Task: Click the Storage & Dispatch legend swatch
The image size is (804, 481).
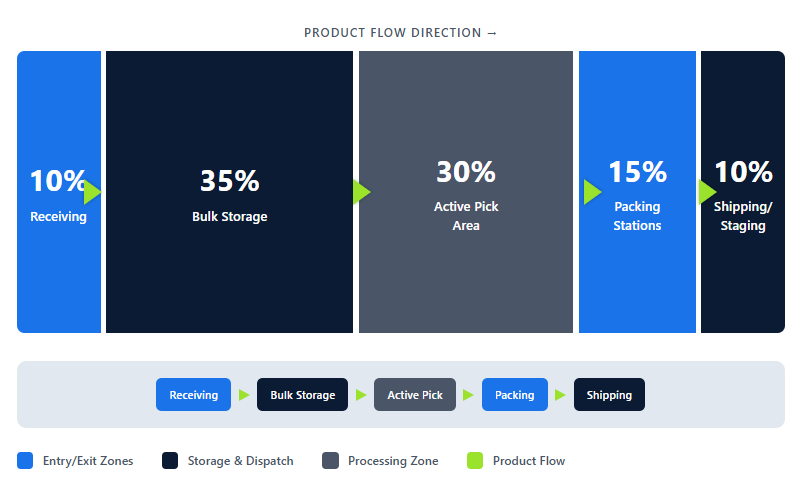Action: (170, 461)
